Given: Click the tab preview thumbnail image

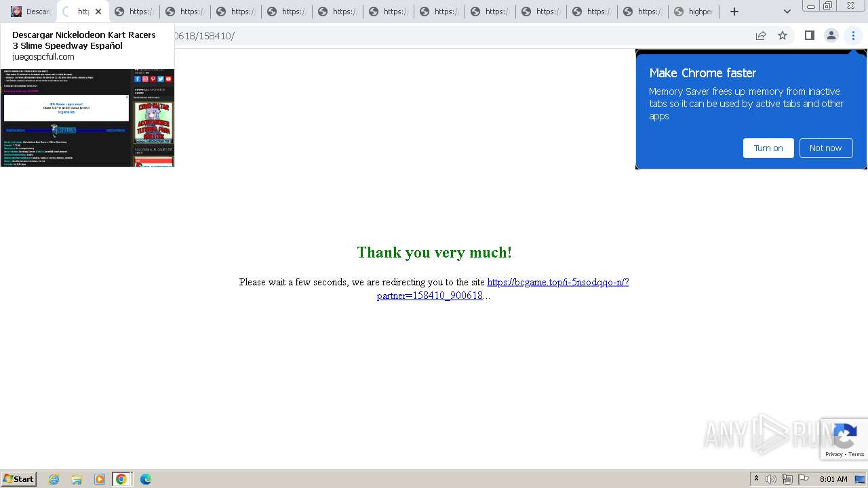Looking at the screenshot, I should [x=87, y=118].
